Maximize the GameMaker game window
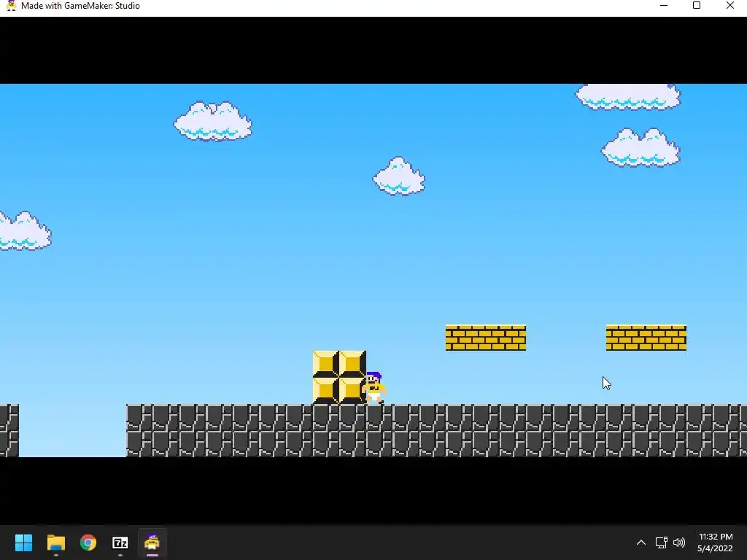 [x=697, y=6]
